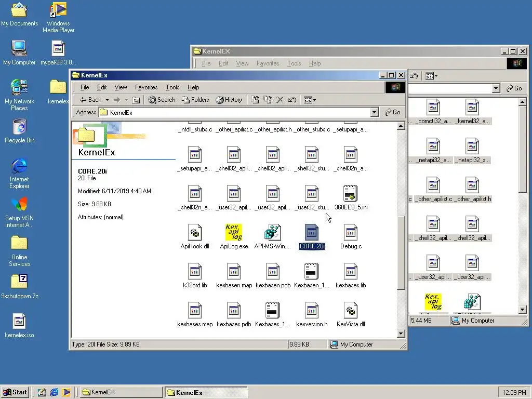Open the Back history dropdown arrow
Screen dimensions: 532x399
tap(107, 100)
